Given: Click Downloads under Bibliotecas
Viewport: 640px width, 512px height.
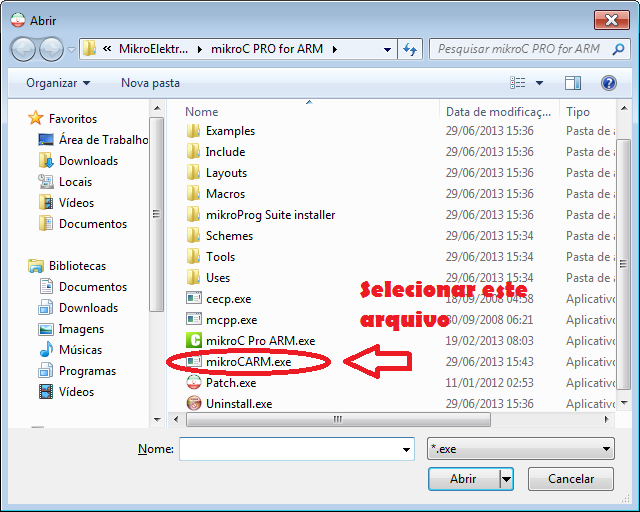Looking at the screenshot, I should coord(89,308).
